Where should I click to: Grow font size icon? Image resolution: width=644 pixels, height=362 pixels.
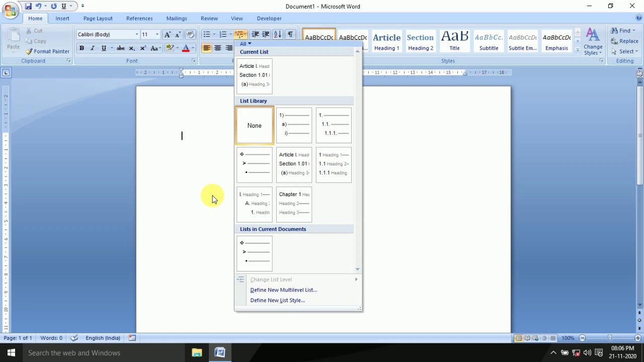(x=168, y=35)
